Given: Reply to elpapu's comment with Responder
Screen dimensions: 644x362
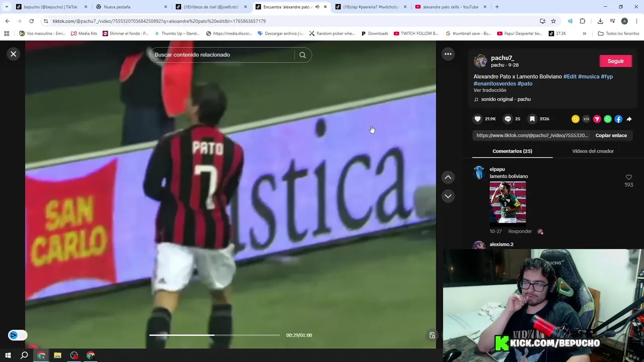Looking at the screenshot, I should pyautogui.click(x=520, y=231).
